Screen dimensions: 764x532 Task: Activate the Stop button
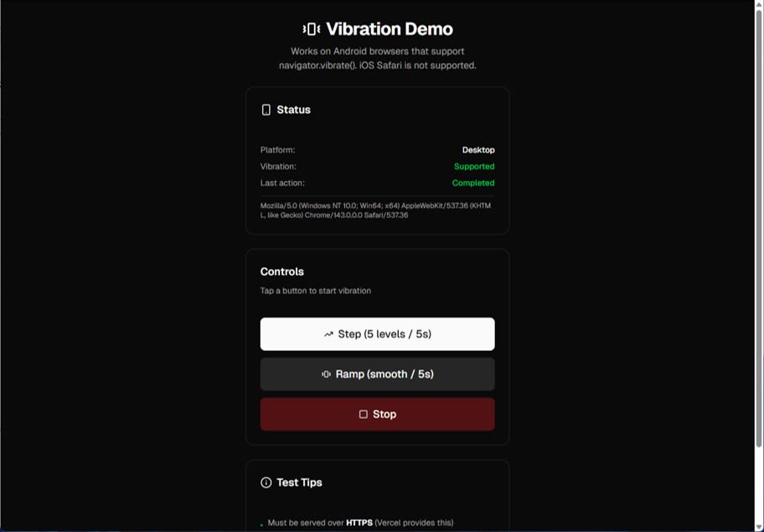[377, 413]
